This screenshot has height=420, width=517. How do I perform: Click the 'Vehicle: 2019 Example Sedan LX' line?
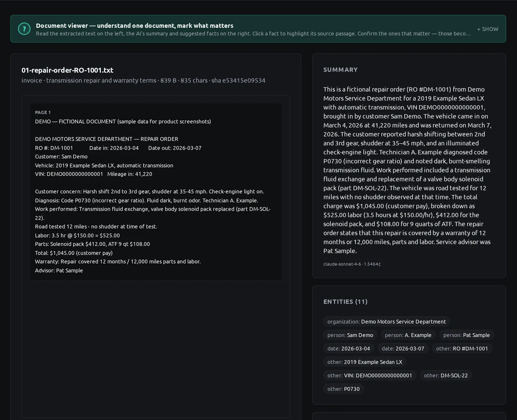[x=104, y=165]
